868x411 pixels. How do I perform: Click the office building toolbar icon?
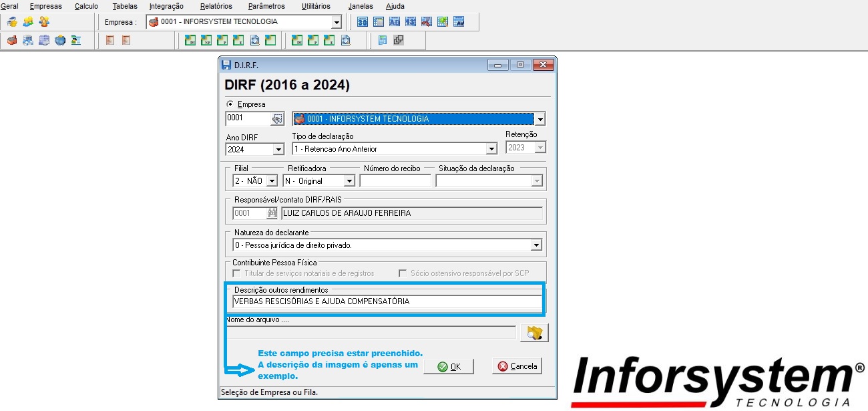[28, 40]
